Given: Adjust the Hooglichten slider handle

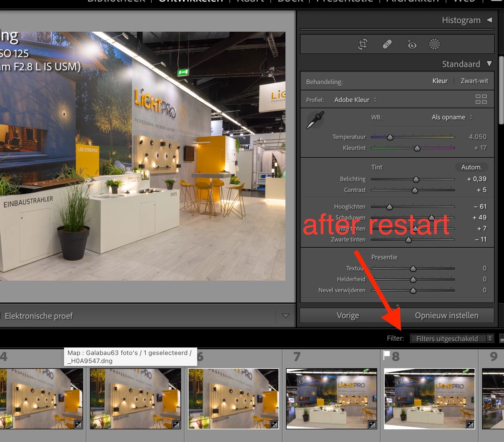Looking at the screenshot, I should [x=390, y=207].
